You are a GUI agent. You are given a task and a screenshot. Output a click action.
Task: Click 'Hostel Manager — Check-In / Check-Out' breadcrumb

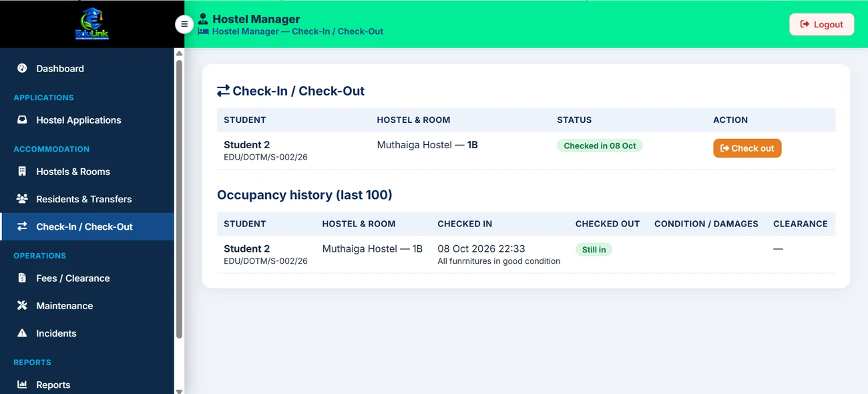pyautogui.click(x=298, y=31)
